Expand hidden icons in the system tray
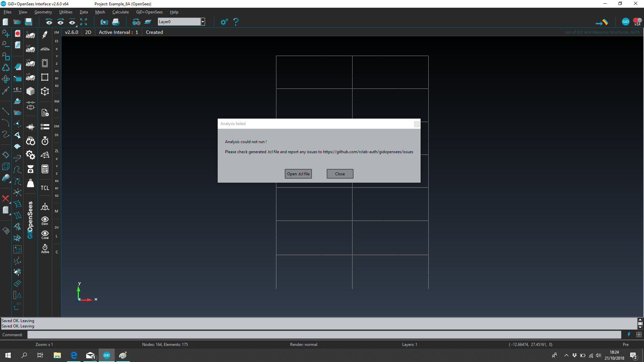 coord(566,355)
